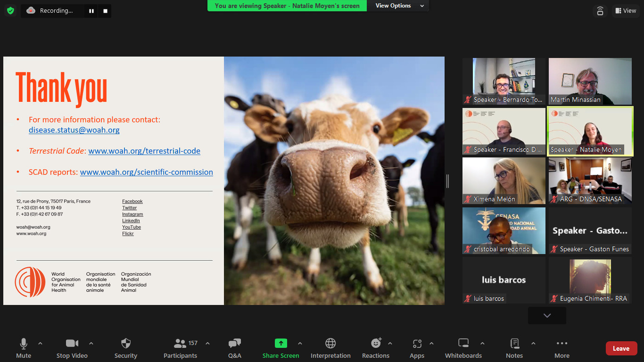Click the divider handle between slide and videos
Image resolution: width=644 pixels, height=362 pixels.
click(447, 181)
